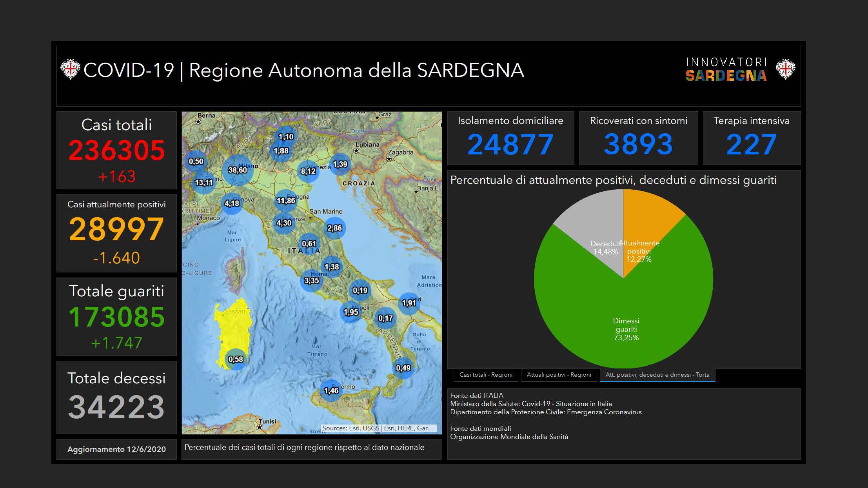Switch to Attuali positivi - Regioni tab

pos(559,375)
